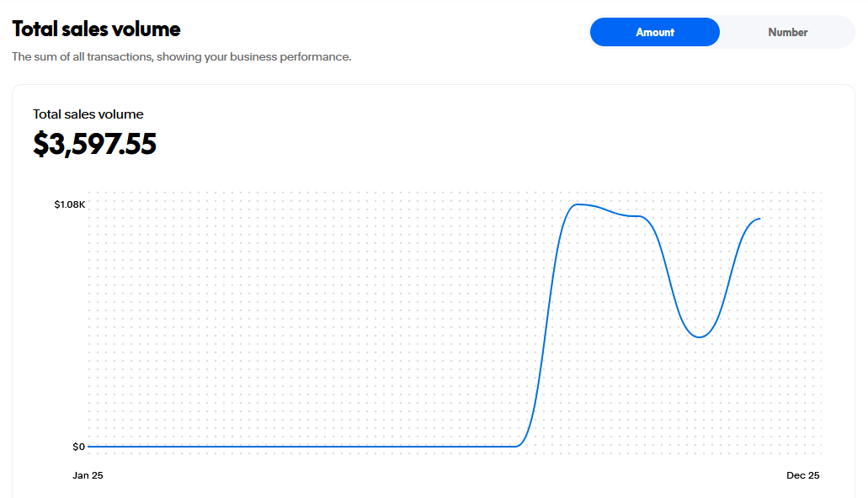Click the final endpoint of the sales line
The height and width of the screenshot is (498, 868).
759,219
